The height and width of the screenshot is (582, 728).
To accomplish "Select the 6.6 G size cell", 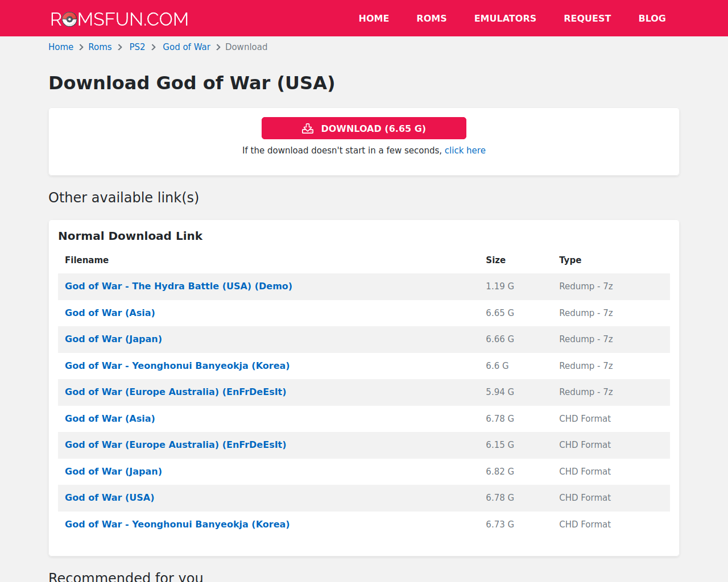I will pyautogui.click(x=497, y=366).
